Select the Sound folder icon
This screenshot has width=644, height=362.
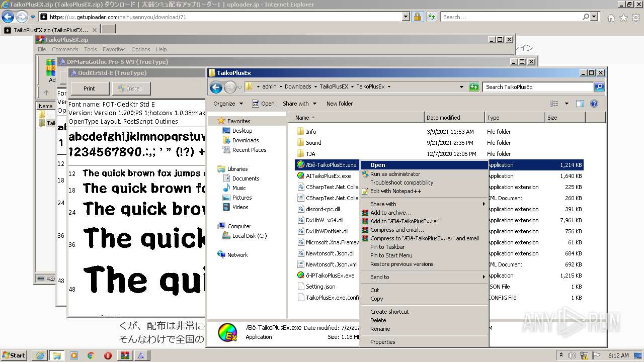pyautogui.click(x=300, y=143)
